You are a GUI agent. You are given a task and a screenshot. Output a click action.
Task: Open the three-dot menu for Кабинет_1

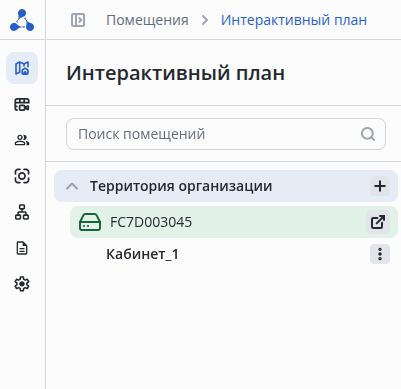click(380, 254)
